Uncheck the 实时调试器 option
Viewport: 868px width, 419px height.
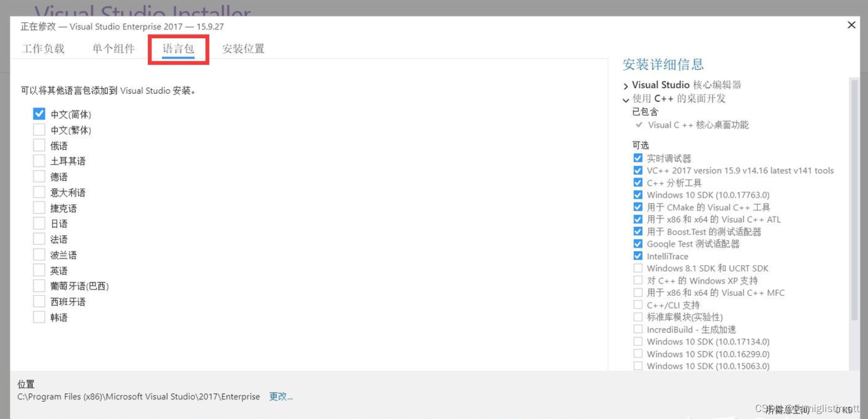point(638,158)
